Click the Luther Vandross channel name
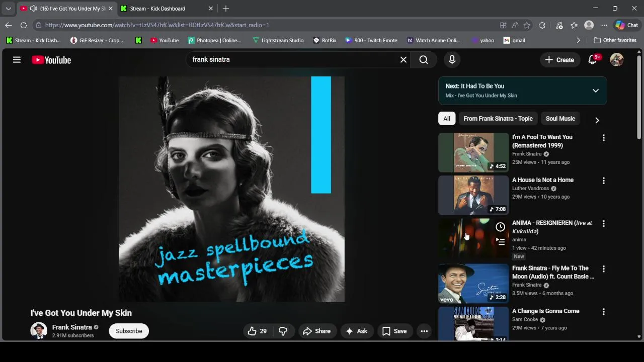The width and height of the screenshot is (644, 362). (x=530, y=189)
